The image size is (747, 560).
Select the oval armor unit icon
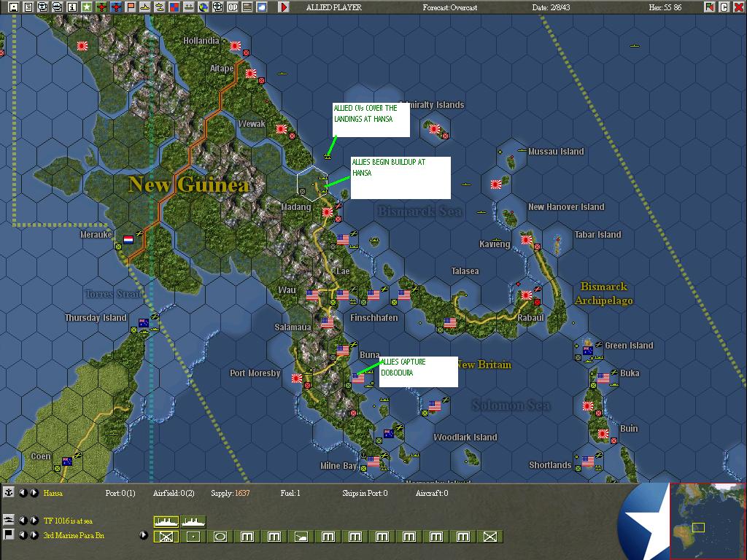point(220,537)
